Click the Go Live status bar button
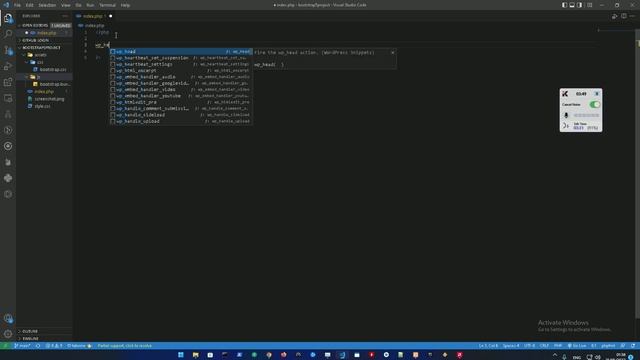The height and width of the screenshot is (360, 640). coord(577,346)
